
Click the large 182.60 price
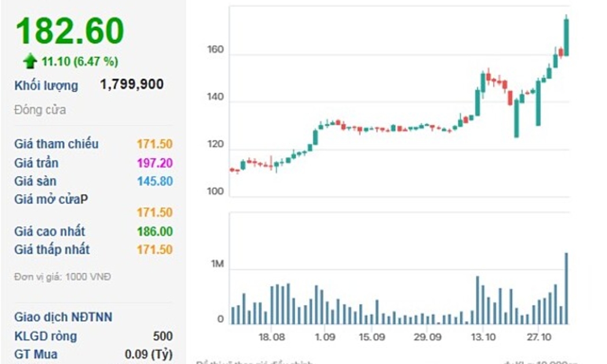point(69,31)
